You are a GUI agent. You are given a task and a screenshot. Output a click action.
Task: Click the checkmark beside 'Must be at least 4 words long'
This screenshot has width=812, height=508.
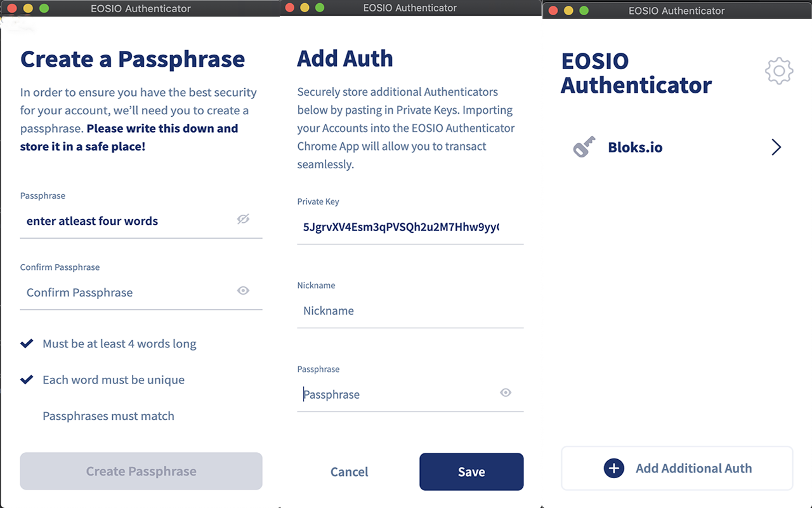27,344
